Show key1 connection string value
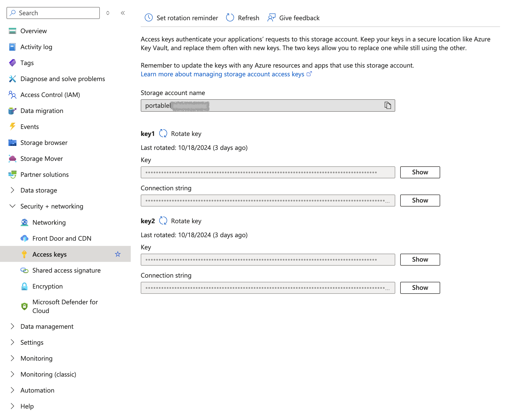Viewport: 520px width, 420px height. [420, 200]
